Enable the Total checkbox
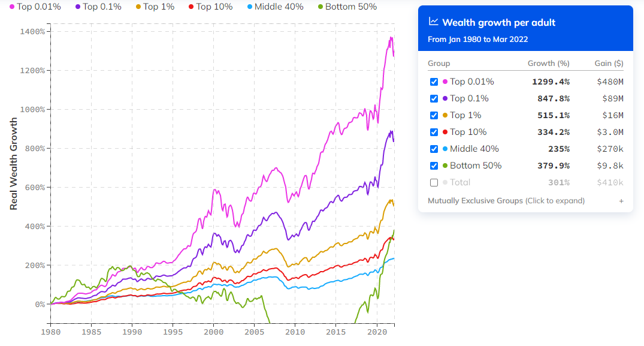The height and width of the screenshot is (346, 644). click(433, 182)
